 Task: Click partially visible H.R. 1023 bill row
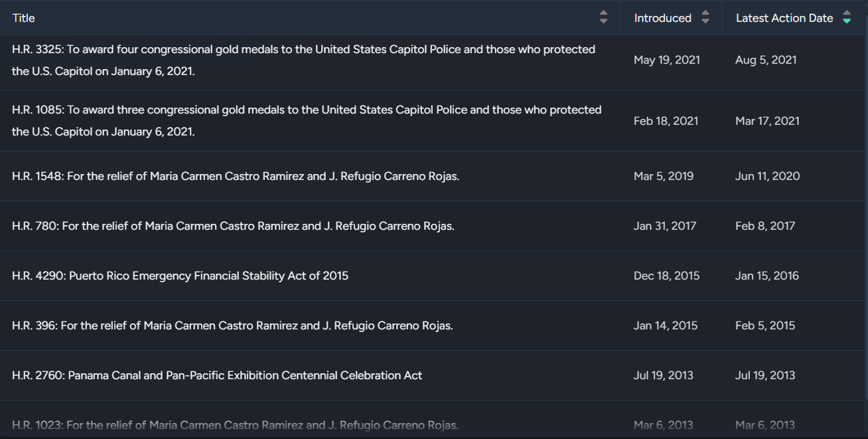point(235,425)
